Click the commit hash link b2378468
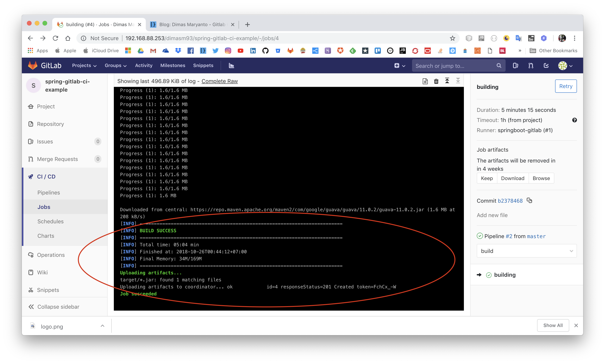The image size is (605, 364). click(510, 200)
